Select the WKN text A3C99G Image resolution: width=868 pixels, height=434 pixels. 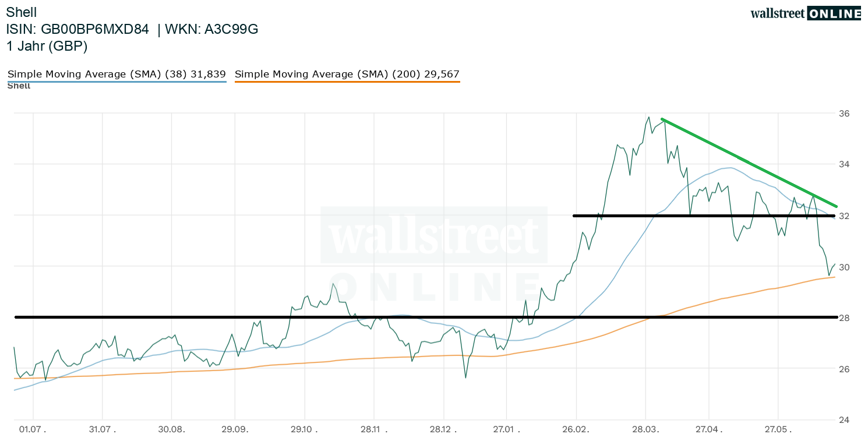pos(231,29)
